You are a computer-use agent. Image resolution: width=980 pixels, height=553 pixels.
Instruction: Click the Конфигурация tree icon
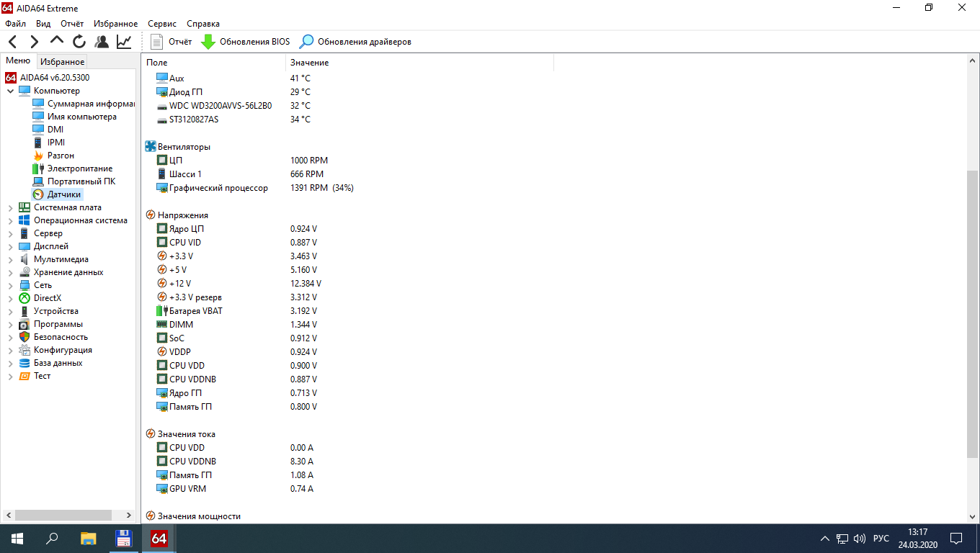point(24,350)
